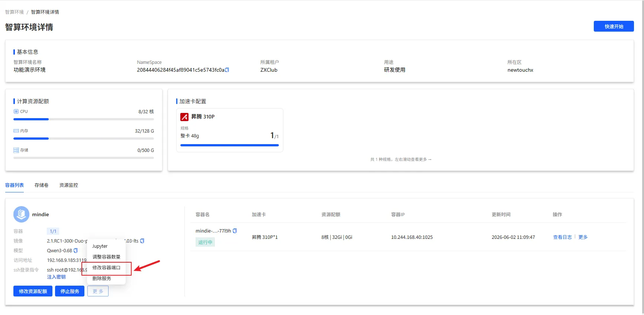Copy the mindie image name icon

(142, 241)
